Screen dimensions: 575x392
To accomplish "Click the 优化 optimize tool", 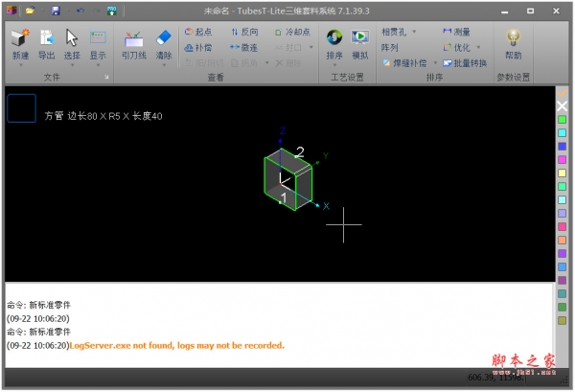I will tap(456, 48).
